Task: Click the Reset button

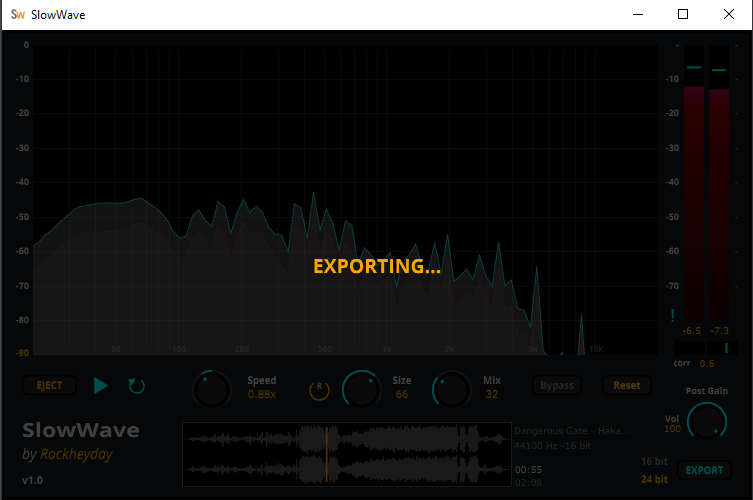Action: [x=627, y=385]
